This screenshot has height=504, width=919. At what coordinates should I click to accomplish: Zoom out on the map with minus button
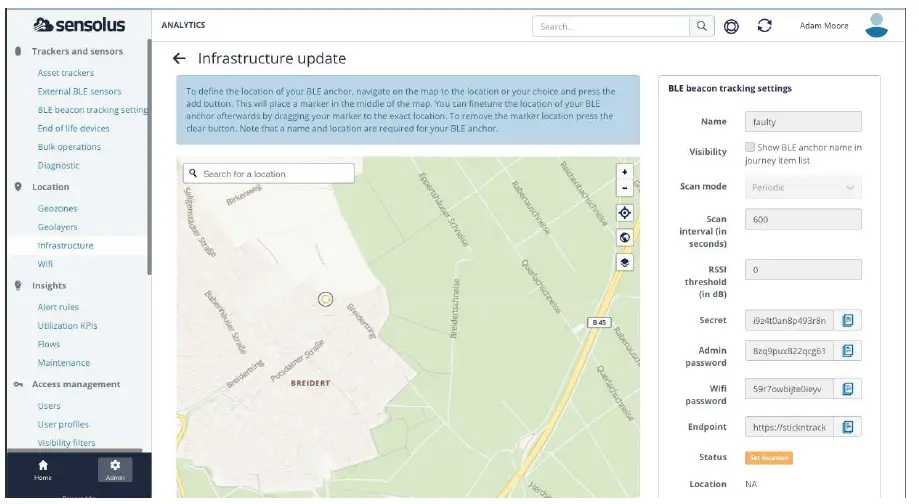coord(624,188)
